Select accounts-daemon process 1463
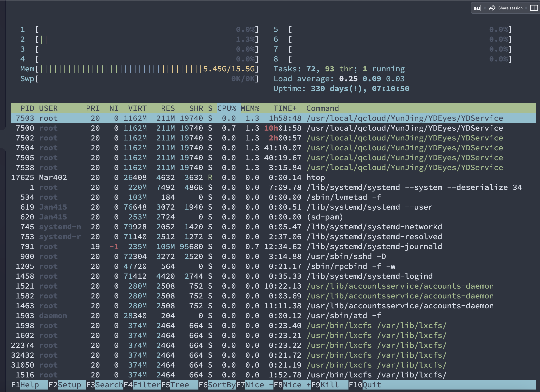This screenshot has width=540, height=392. click(x=273, y=306)
